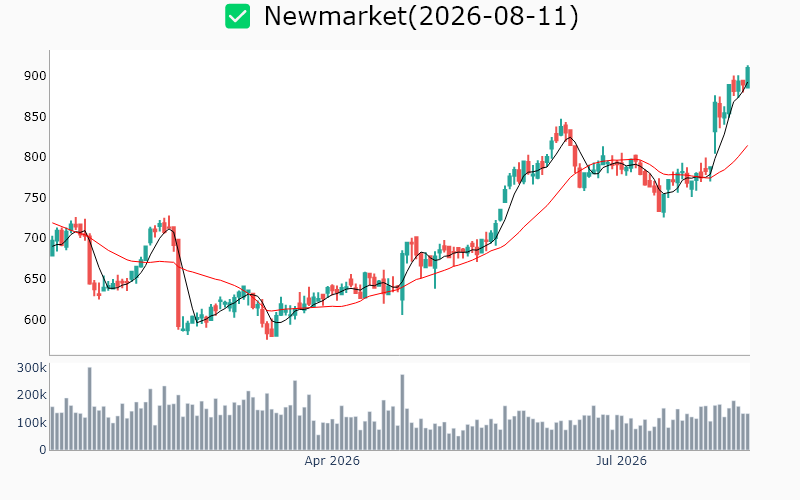This screenshot has height=500, width=800.
Task: Click the 800 price axis label
Action: coord(35,157)
